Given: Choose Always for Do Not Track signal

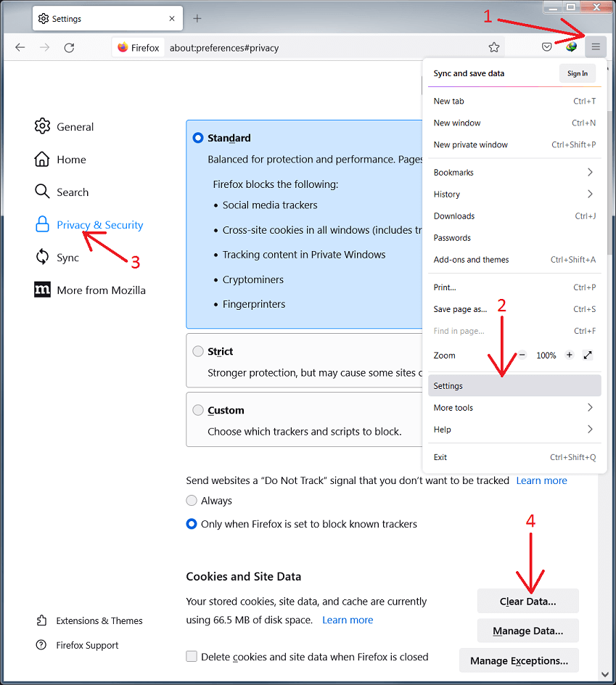Looking at the screenshot, I should tap(192, 500).
